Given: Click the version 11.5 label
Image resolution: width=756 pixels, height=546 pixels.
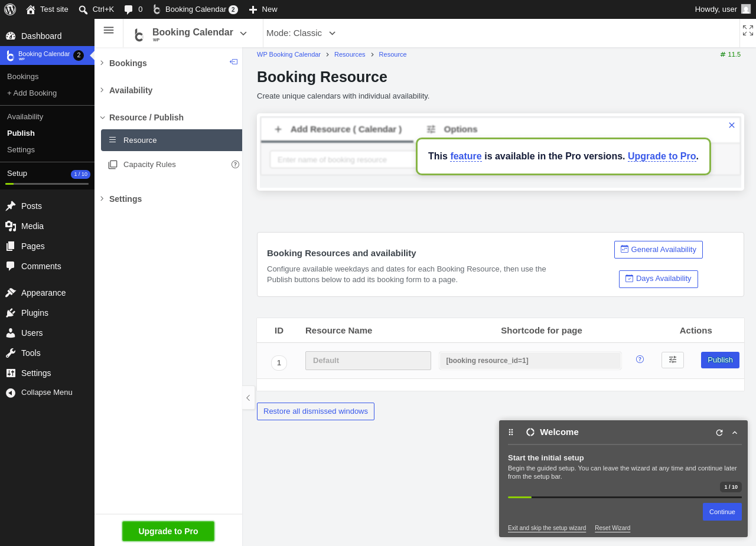Looking at the screenshot, I should (730, 54).
